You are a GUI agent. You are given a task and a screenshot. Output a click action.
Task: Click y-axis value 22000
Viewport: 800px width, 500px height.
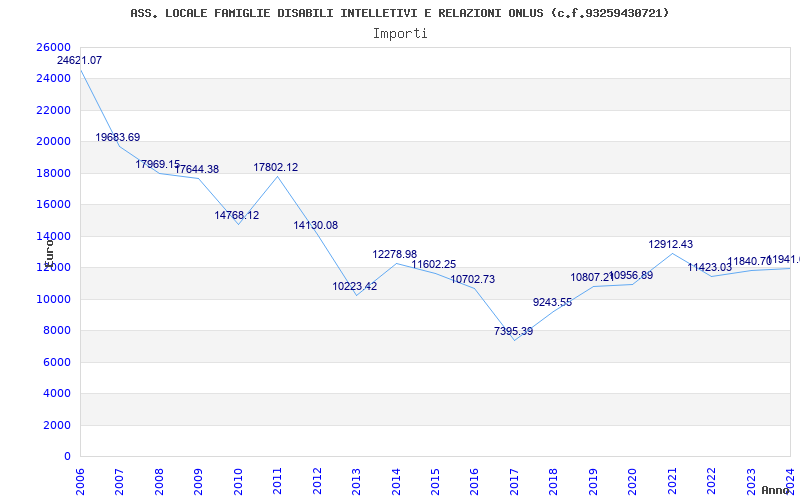click(x=54, y=110)
